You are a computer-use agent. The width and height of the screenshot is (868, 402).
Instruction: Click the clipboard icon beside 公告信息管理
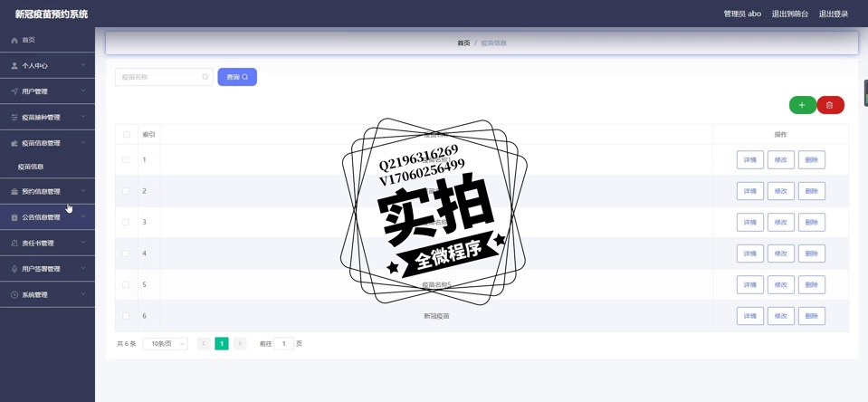14,217
